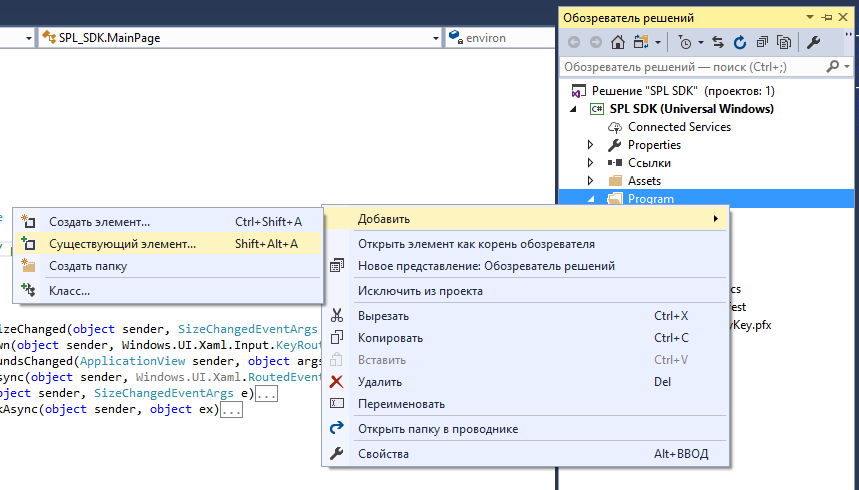Click the Show All Files icon
859x490 pixels.
[784, 42]
